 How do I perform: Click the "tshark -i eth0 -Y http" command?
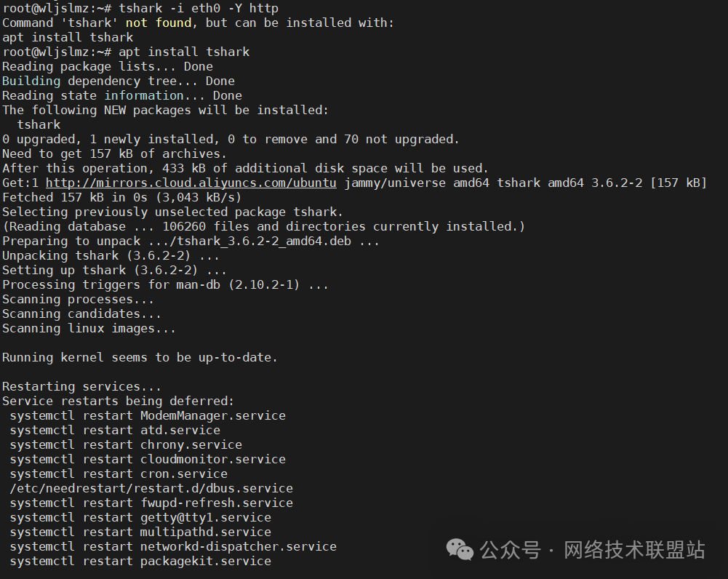click(198, 8)
